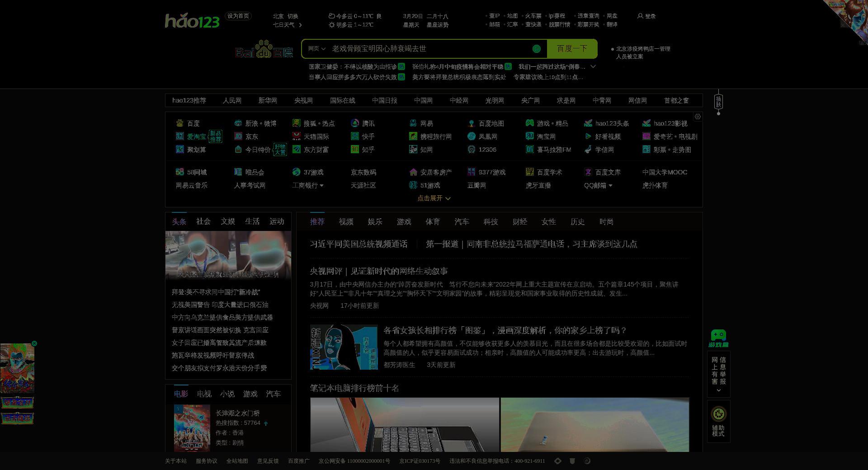Viewport: 868px width, 470px height.
Task: Open 人民网 in top navigation bar
Action: [232, 100]
